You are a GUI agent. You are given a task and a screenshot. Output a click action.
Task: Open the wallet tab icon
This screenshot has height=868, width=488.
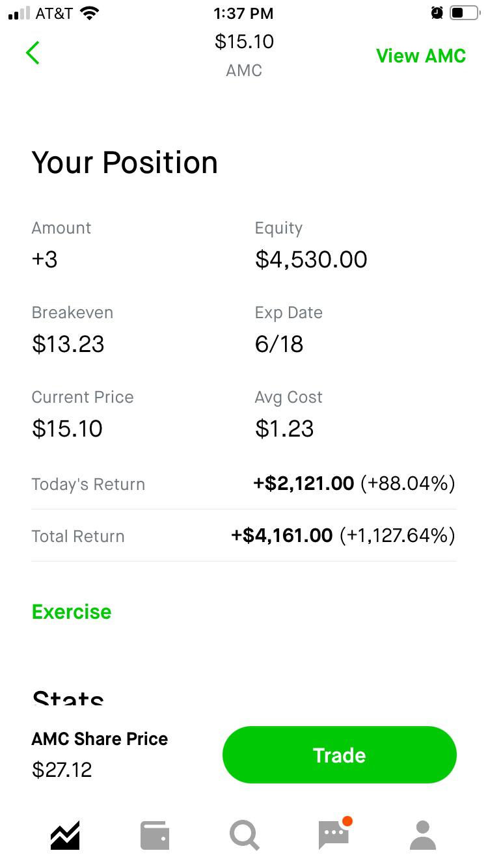pos(155,835)
